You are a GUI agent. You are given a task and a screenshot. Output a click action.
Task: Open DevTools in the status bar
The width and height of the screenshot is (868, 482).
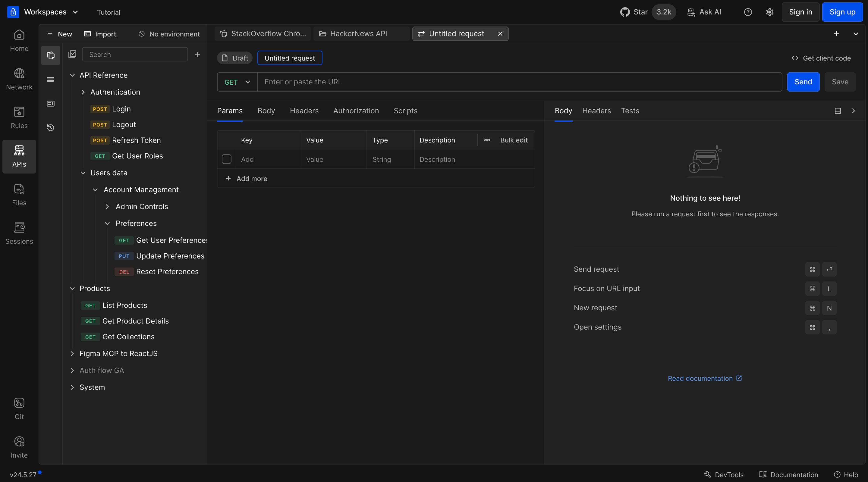click(724, 474)
